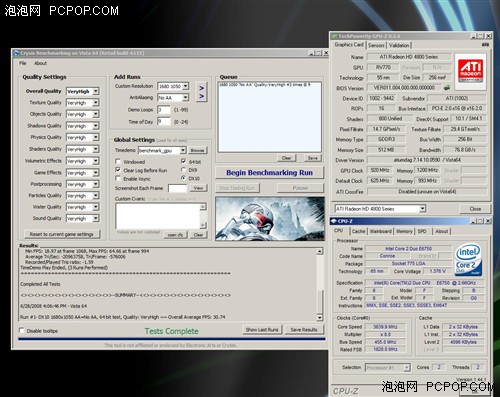Toggle the 64-bit checkbox
This screenshot has height=397, width=500.
183,162
